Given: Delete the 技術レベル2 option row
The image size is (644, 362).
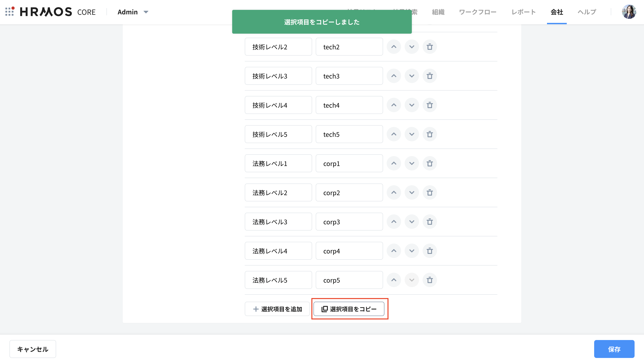Looking at the screenshot, I should tap(430, 47).
